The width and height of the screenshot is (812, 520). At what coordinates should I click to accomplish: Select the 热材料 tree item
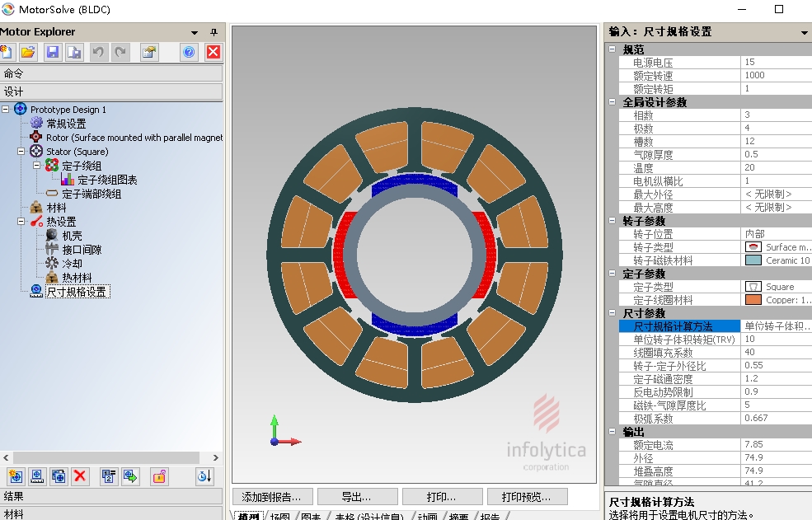tap(77, 278)
